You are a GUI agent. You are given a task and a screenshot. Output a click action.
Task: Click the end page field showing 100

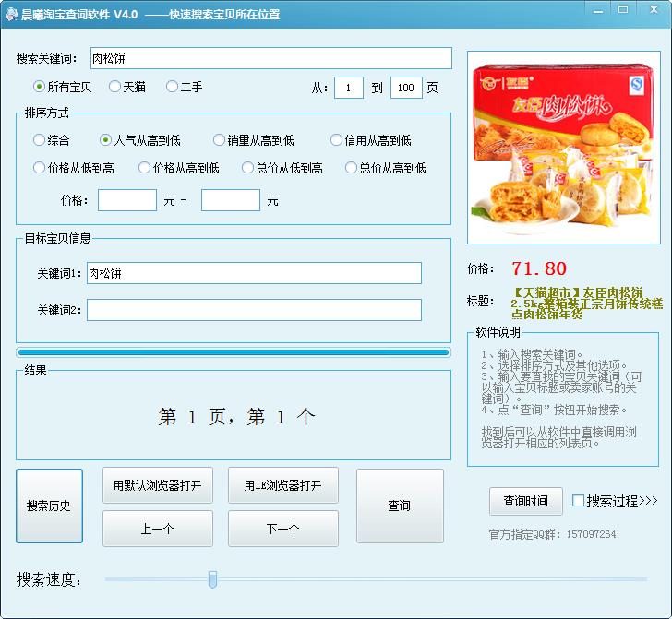tap(406, 88)
